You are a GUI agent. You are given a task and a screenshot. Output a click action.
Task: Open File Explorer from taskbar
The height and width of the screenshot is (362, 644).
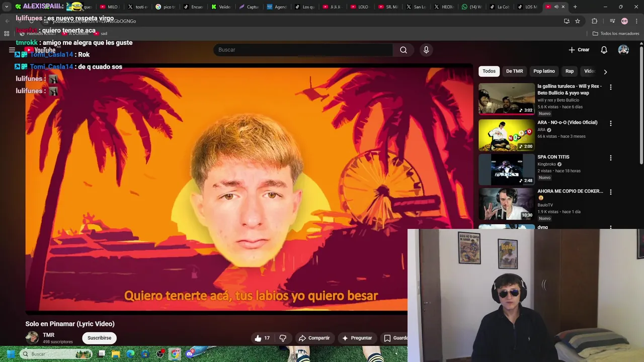[116, 354]
